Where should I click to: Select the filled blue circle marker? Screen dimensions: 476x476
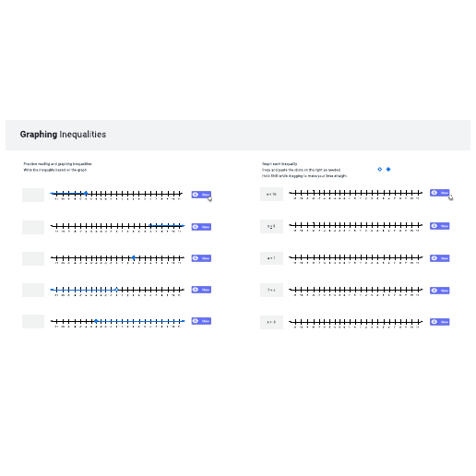pos(388,169)
